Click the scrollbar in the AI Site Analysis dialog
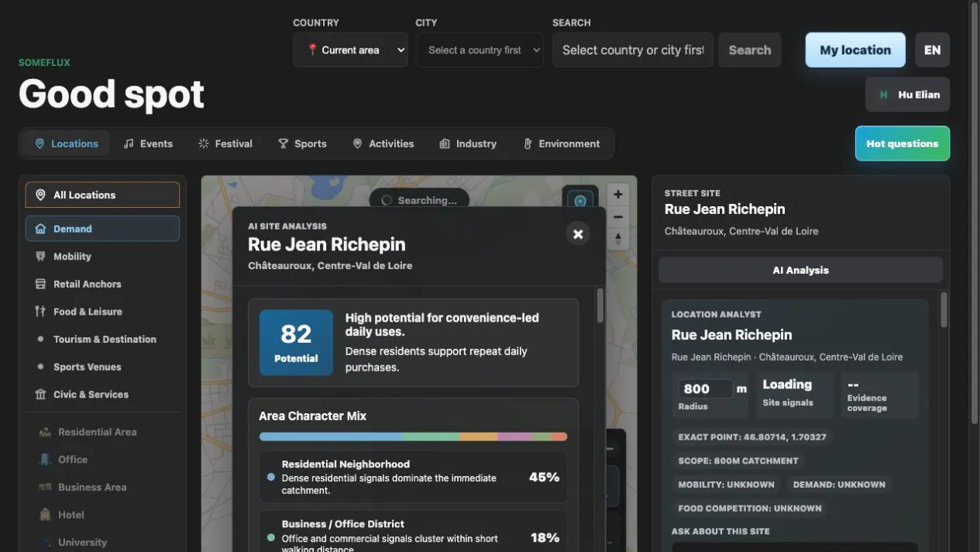 [600, 305]
